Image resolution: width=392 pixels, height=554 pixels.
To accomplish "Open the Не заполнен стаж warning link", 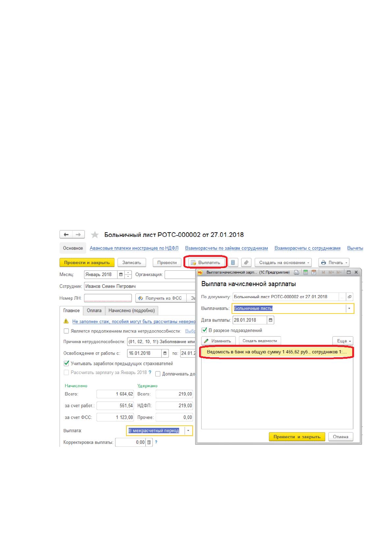I will pos(134,321).
